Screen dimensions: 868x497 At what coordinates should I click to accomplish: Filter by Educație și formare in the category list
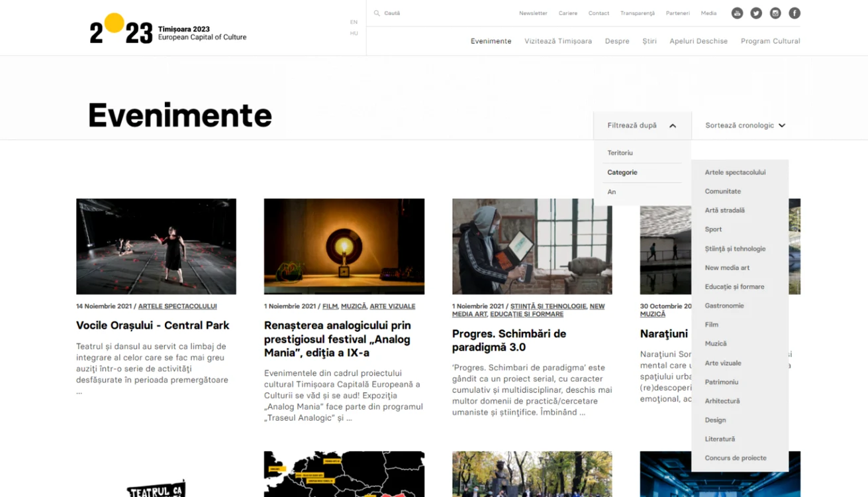pyautogui.click(x=734, y=287)
